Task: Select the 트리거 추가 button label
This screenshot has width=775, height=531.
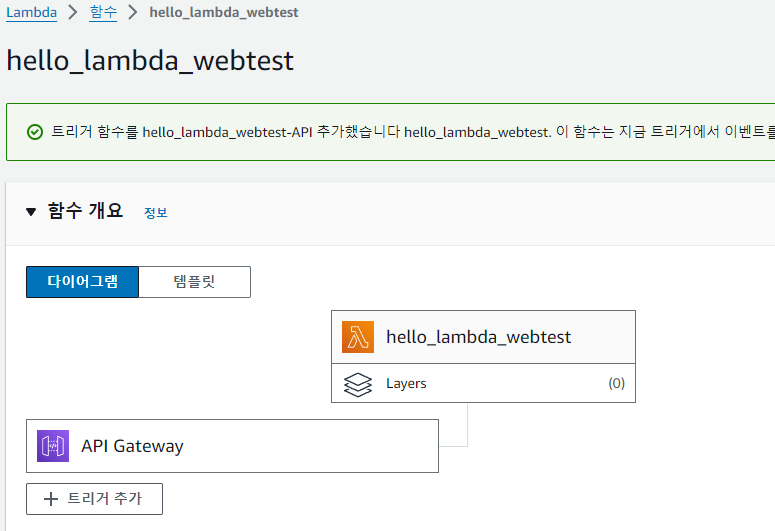Action: point(105,498)
